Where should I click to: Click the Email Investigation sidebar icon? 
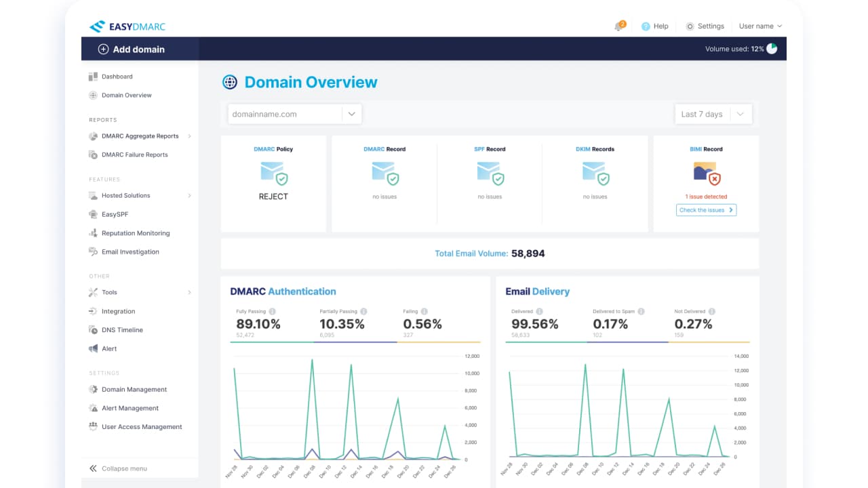pyautogui.click(x=93, y=251)
